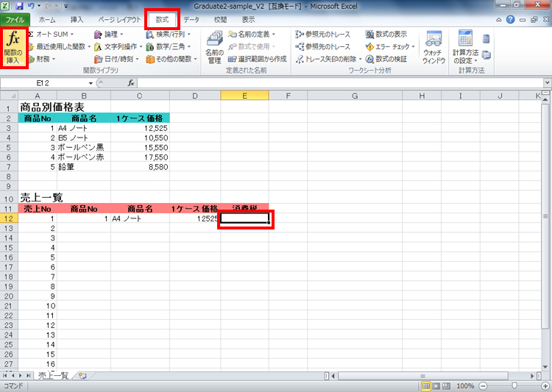Click 数式の検証 button

(386, 59)
